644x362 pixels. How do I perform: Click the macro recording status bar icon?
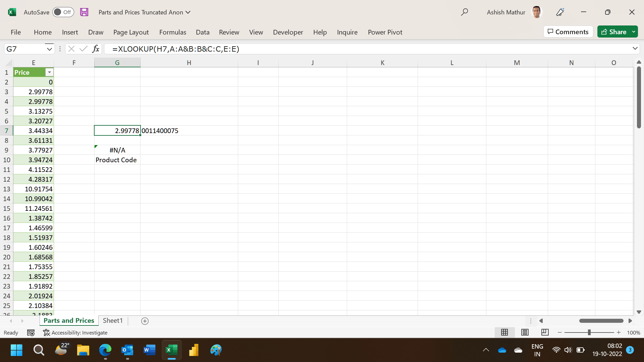click(31, 333)
